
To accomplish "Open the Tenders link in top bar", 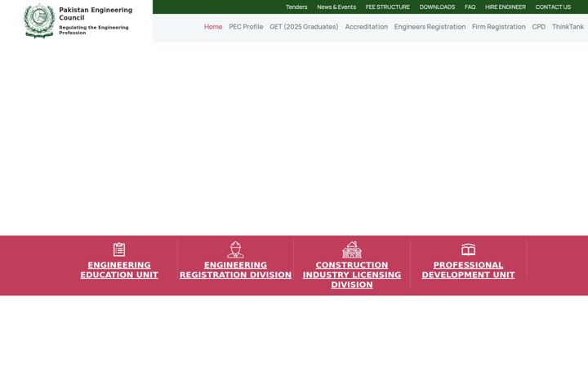I will 296,7.
